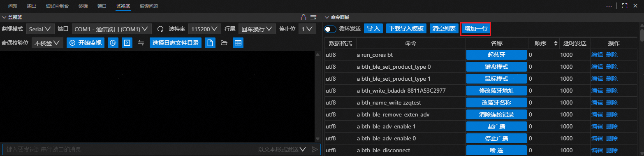Open the 以文本形式发送 send format dropdown
The height and width of the screenshot is (156, 644).
click(x=282, y=149)
